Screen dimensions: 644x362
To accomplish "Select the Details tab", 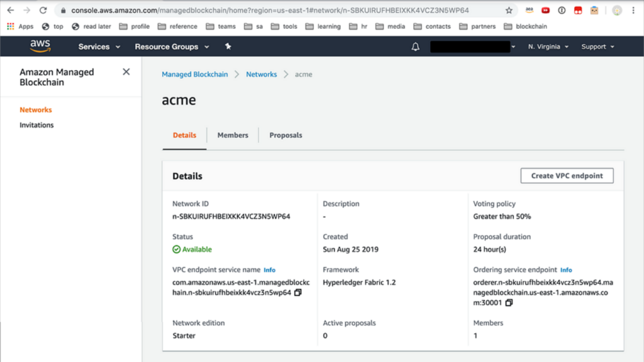I will (184, 135).
